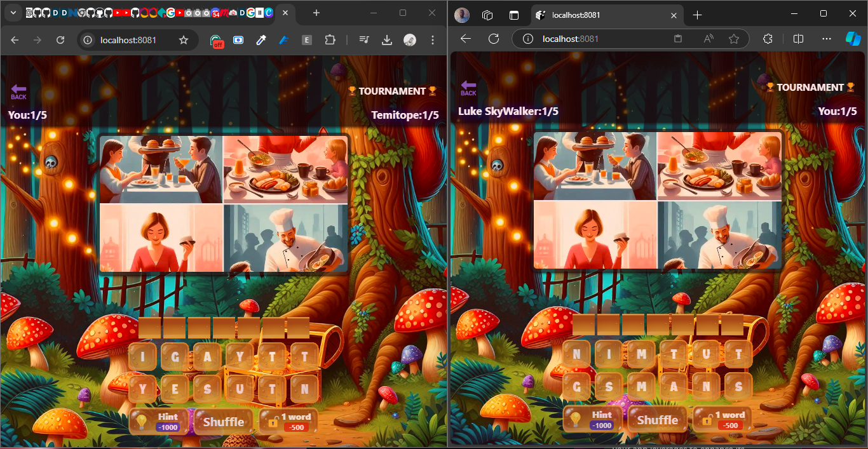The width and height of the screenshot is (868, 449).
Task: Click the 1 word unlock button in Edge window
Action: point(723,420)
